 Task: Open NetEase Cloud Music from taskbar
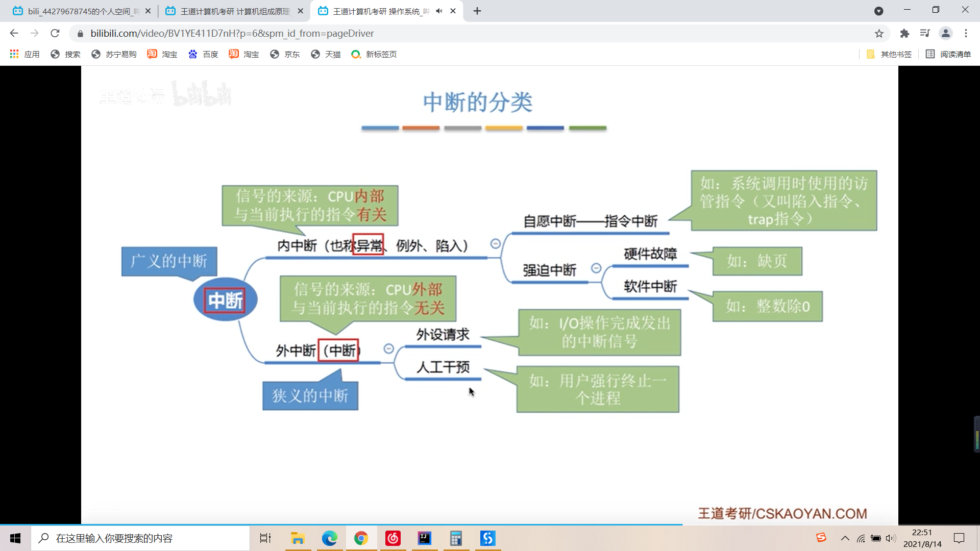393,538
